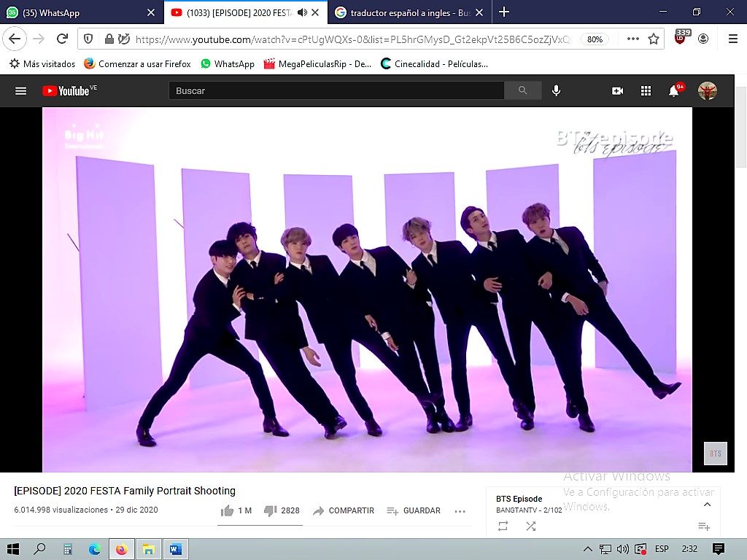The width and height of the screenshot is (747, 560).
Task: Toggle playlist shuffle
Action: click(x=531, y=526)
